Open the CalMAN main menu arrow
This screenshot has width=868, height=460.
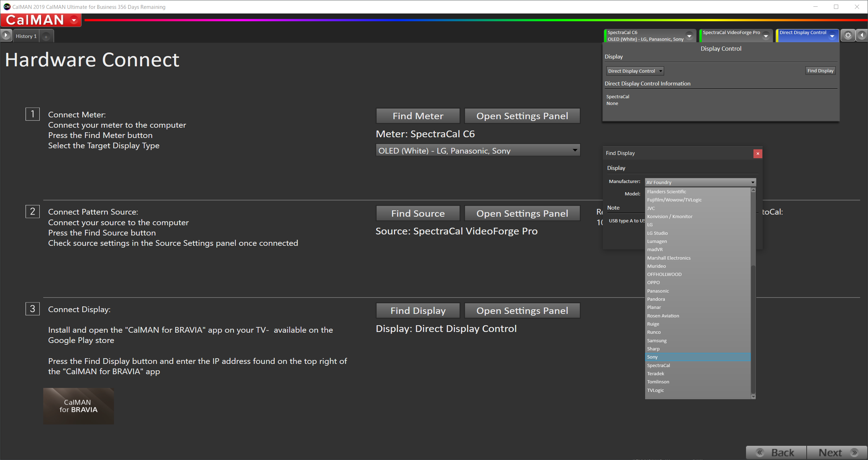point(74,20)
